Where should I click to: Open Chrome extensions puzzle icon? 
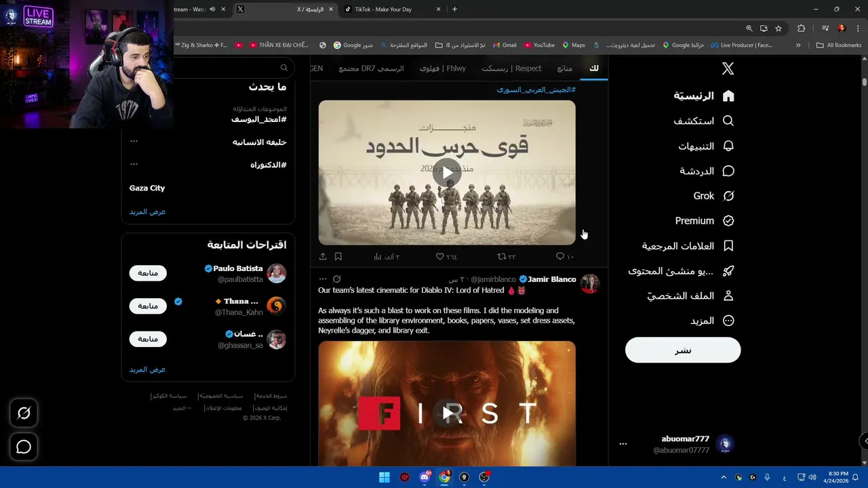802,28
